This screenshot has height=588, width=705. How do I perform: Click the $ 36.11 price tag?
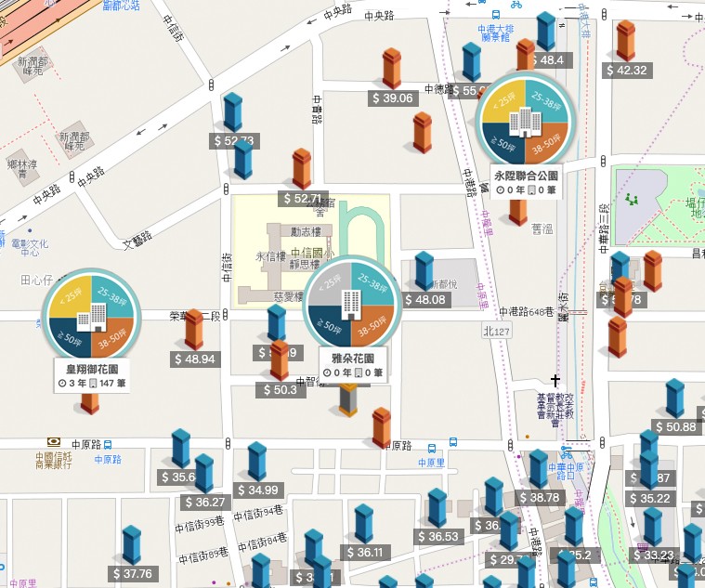(365, 552)
